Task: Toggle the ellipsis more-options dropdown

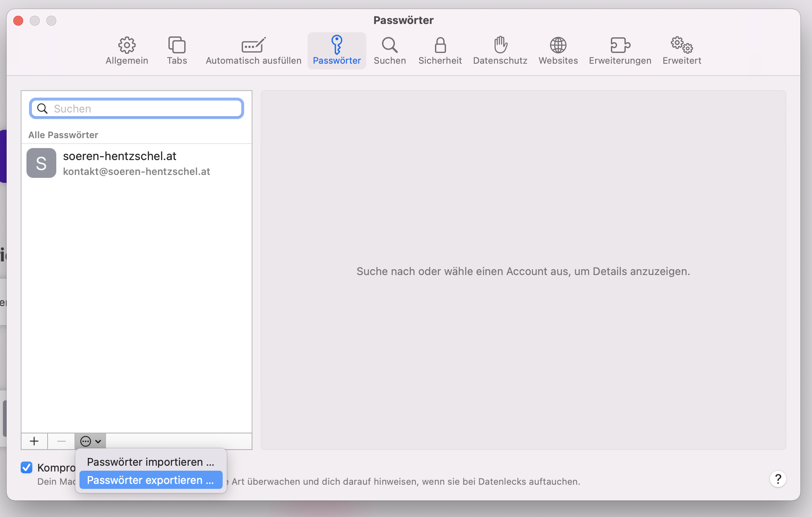Action: tap(90, 441)
